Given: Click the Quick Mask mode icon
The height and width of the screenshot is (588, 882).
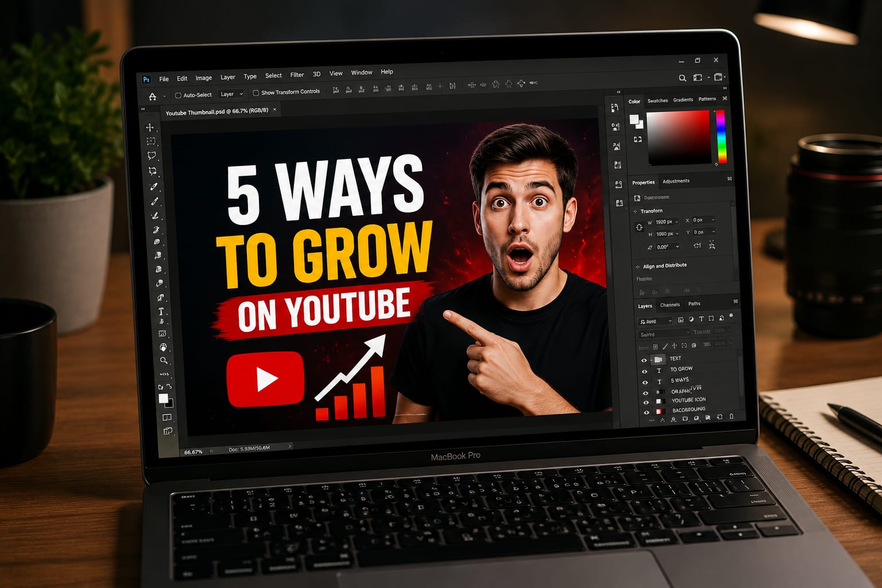Looking at the screenshot, I should click(167, 417).
